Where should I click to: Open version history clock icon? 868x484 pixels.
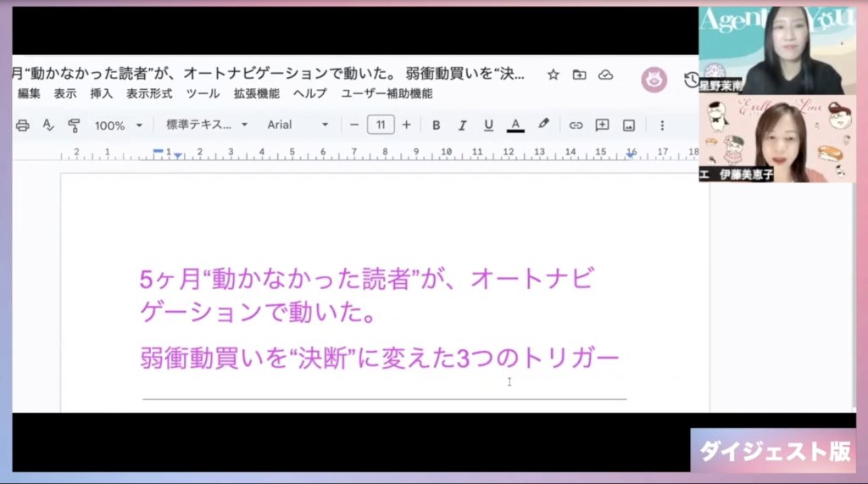691,80
